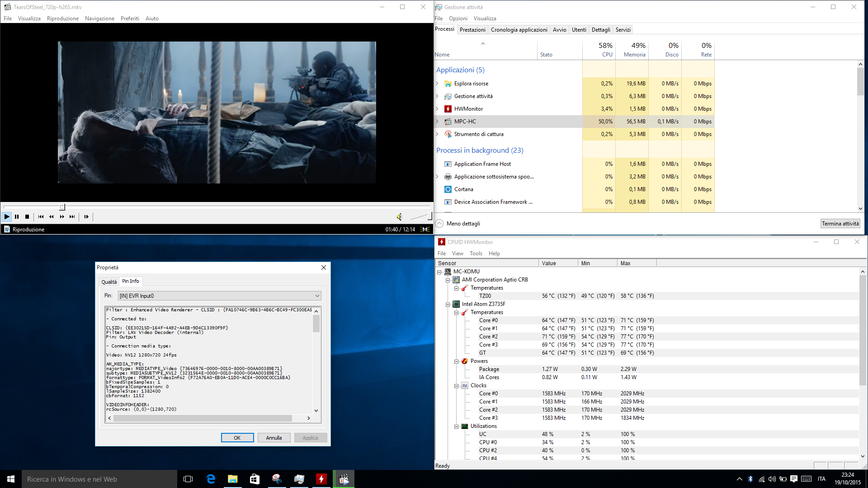
Task: Adjust the MPC-HC volume slider
Action: click(x=420, y=217)
